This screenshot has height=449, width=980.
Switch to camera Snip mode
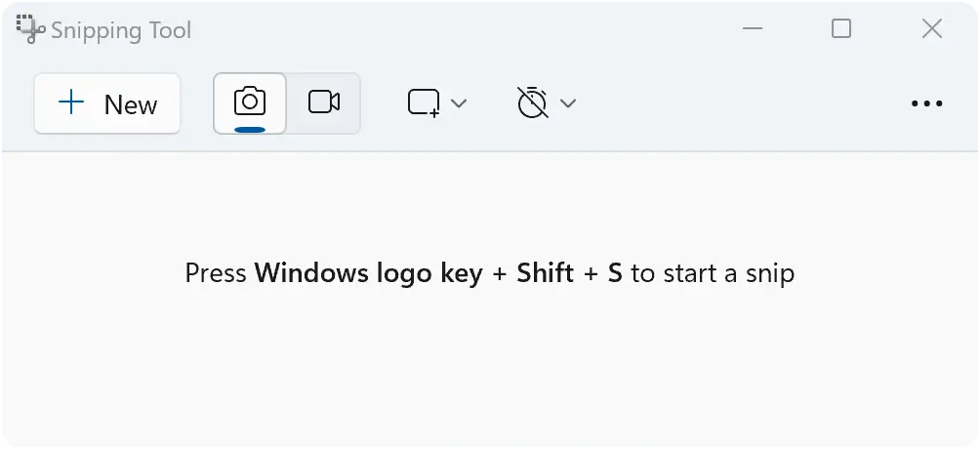250,103
